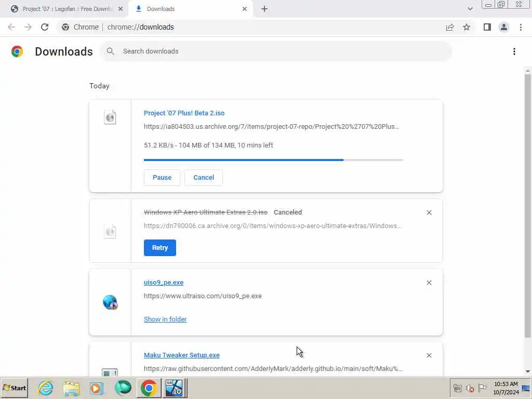
Task: Click the Project '07 download progress bar
Action: [x=273, y=160]
